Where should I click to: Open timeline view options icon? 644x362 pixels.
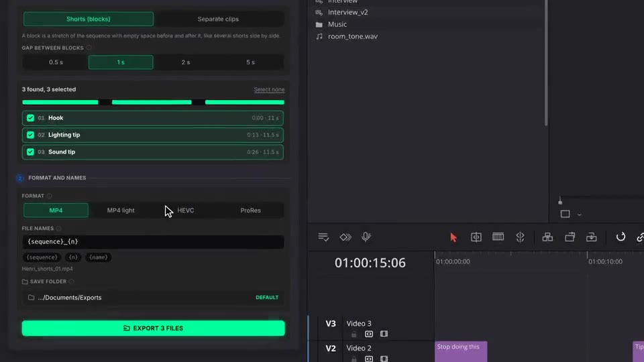[x=323, y=237]
